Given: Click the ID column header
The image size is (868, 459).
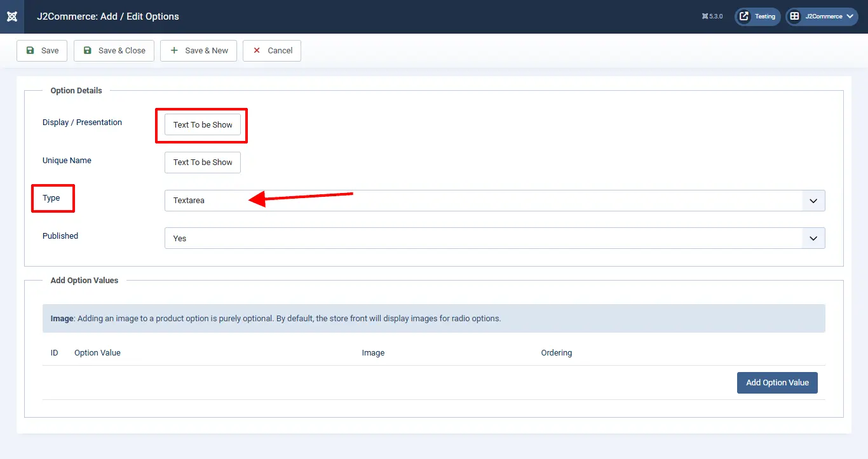Looking at the screenshot, I should pos(55,353).
